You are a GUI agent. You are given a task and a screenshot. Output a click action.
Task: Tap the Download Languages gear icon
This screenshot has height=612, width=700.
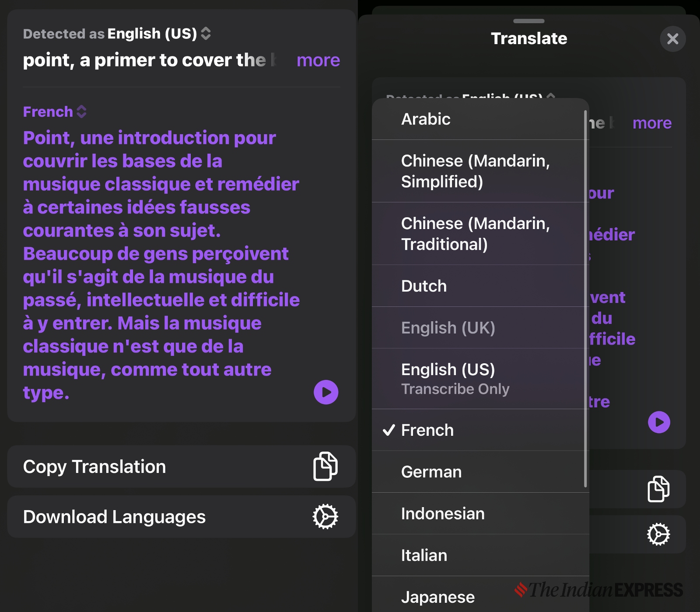[x=325, y=517]
